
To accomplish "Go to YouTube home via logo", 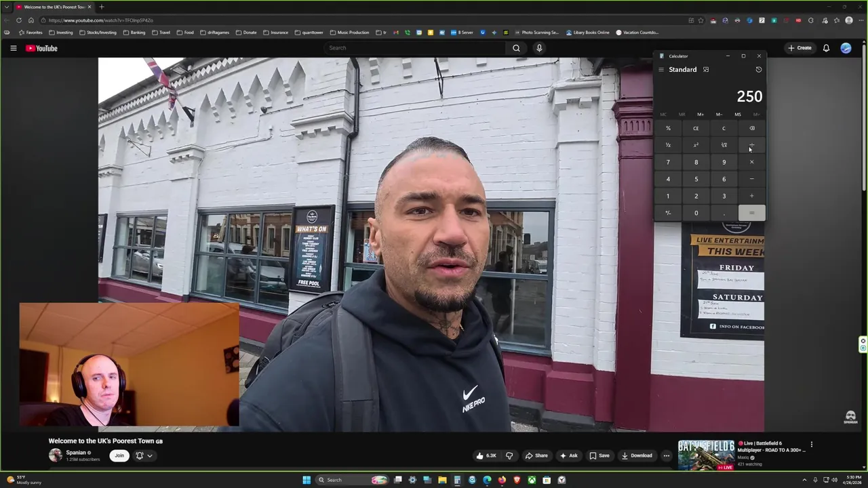I will coord(41,48).
